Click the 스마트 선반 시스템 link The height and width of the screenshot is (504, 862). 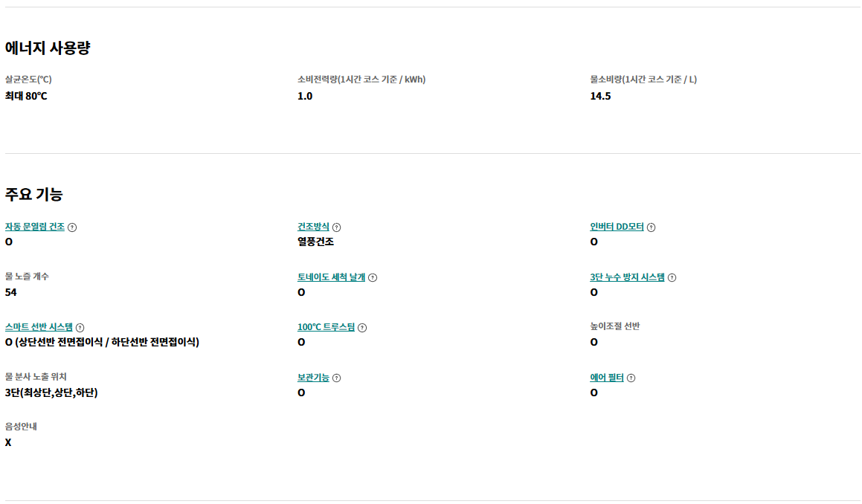point(39,327)
